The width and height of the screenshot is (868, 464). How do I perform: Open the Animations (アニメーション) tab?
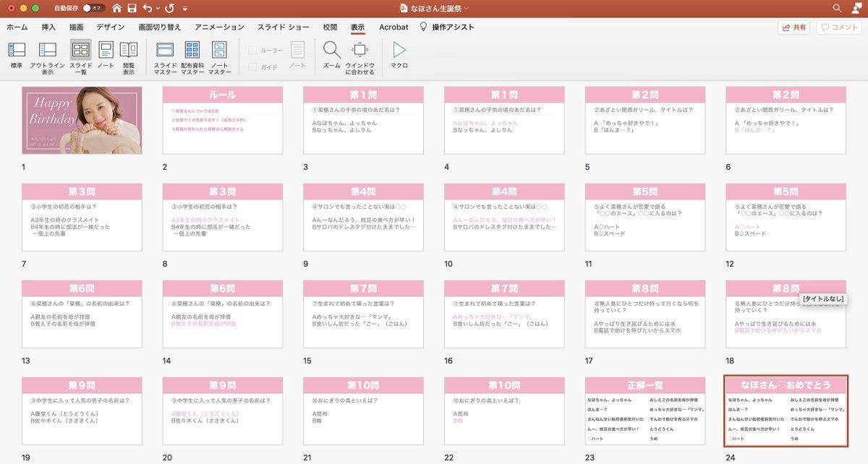pyautogui.click(x=219, y=27)
